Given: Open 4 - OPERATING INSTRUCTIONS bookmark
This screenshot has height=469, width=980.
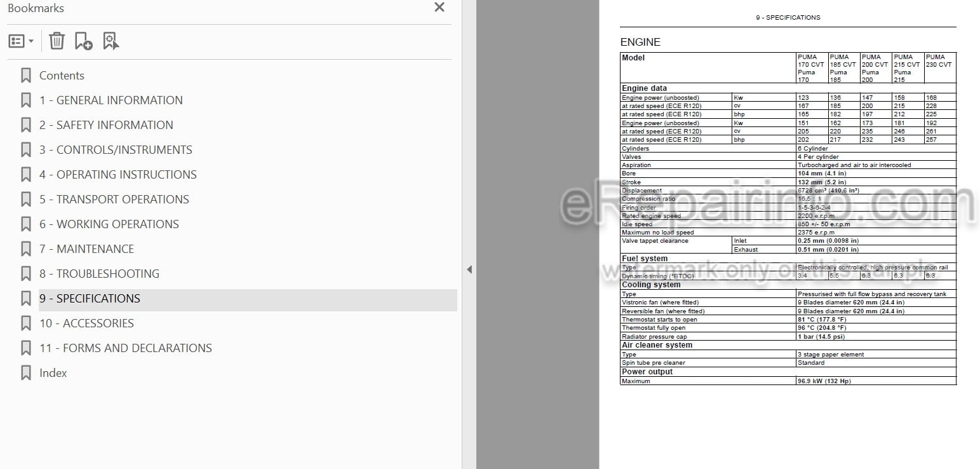Looking at the screenshot, I should pos(117,175).
